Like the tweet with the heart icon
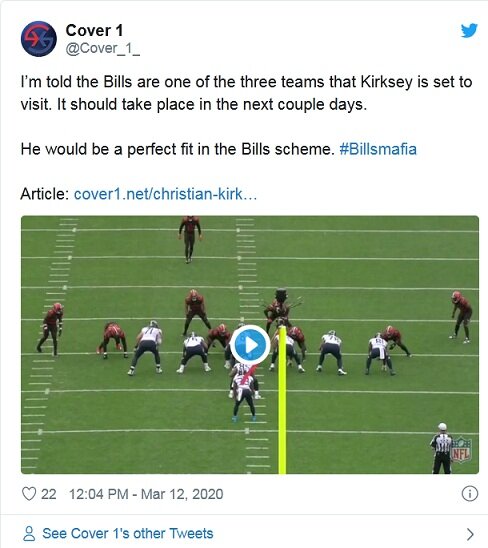Viewport: 488px width, 548px height. coord(29,494)
